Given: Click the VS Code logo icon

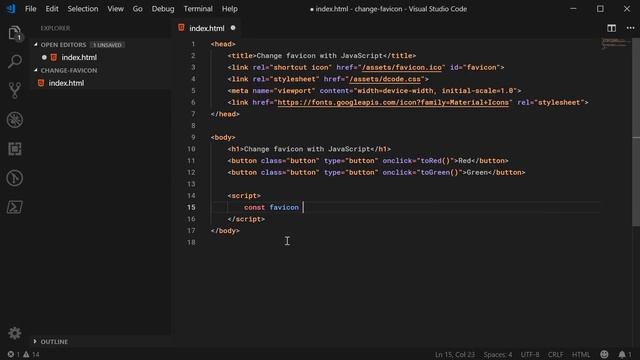Looking at the screenshot, I should click(x=11, y=9).
